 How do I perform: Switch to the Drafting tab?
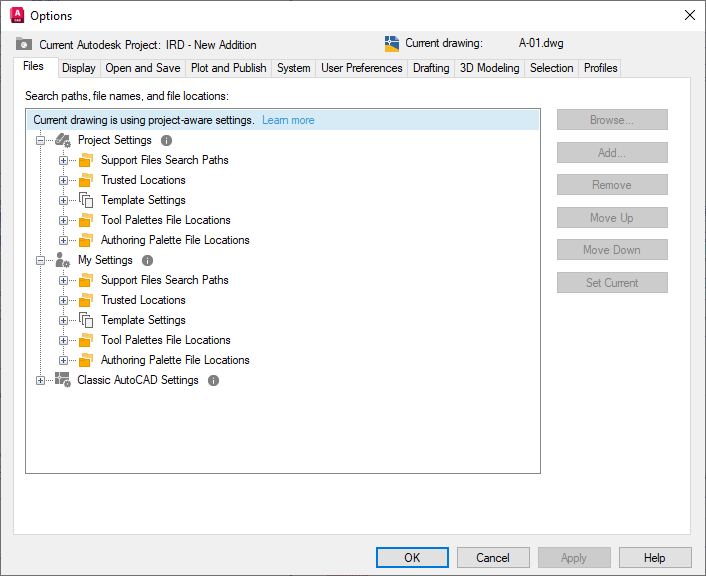point(431,68)
